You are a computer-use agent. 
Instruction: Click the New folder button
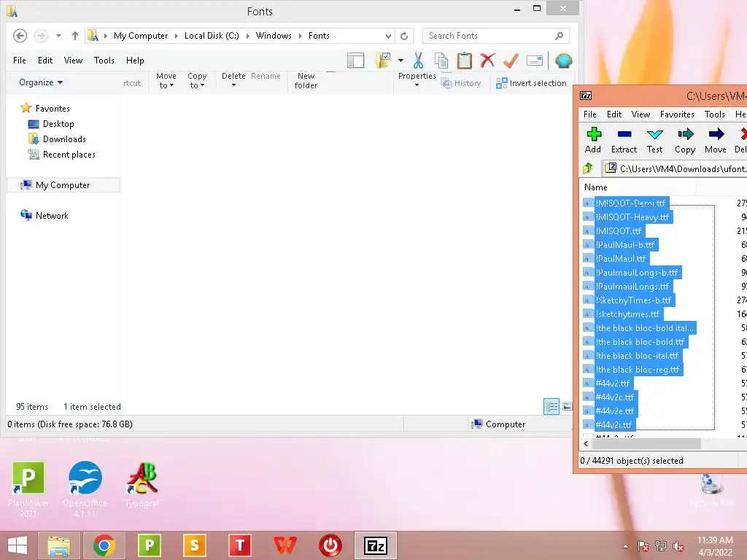point(306,80)
